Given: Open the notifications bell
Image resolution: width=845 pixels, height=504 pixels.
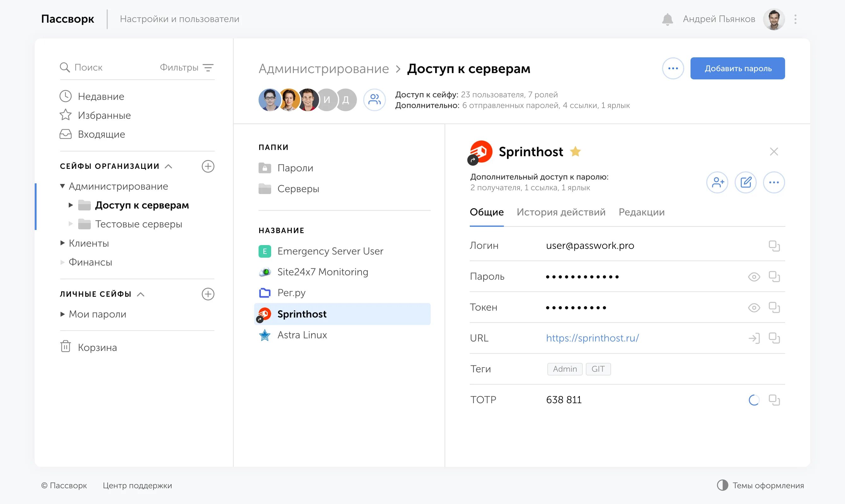Looking at the screenshot, I should tap(667, 19).
